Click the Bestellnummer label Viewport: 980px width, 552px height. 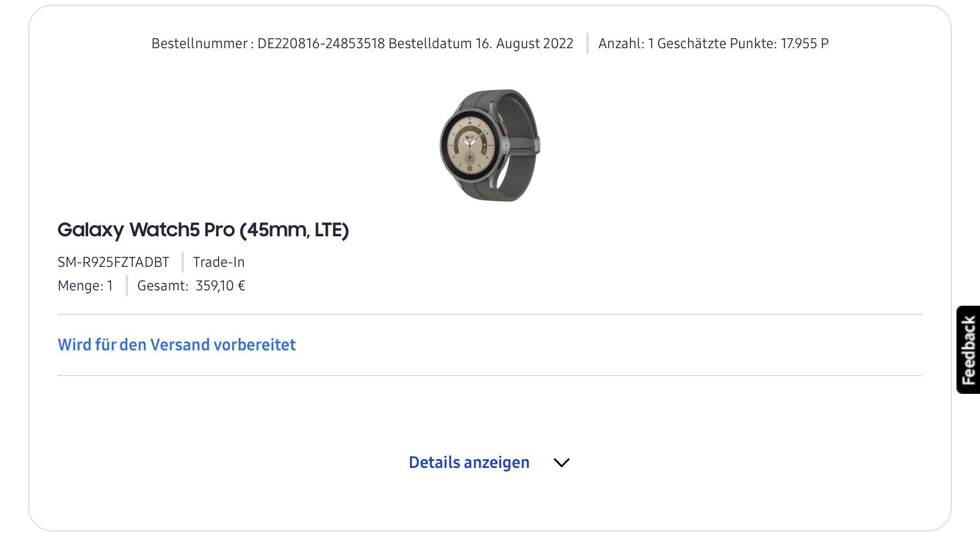point(199,44)
